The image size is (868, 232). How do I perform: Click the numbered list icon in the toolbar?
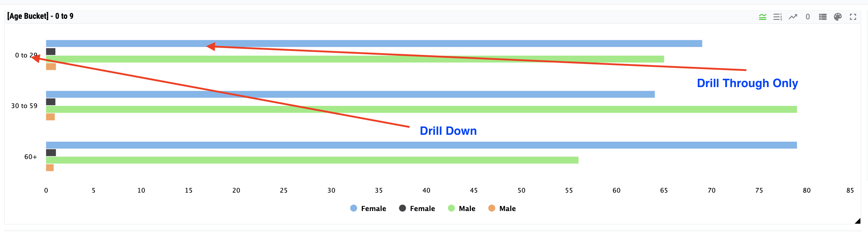[x=777, y=17]
